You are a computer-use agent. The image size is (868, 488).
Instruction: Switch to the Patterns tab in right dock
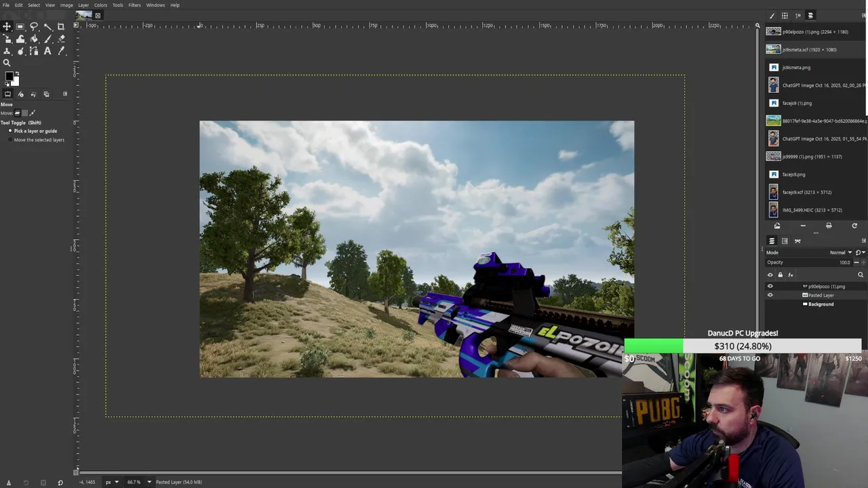(x=785, y=16)
